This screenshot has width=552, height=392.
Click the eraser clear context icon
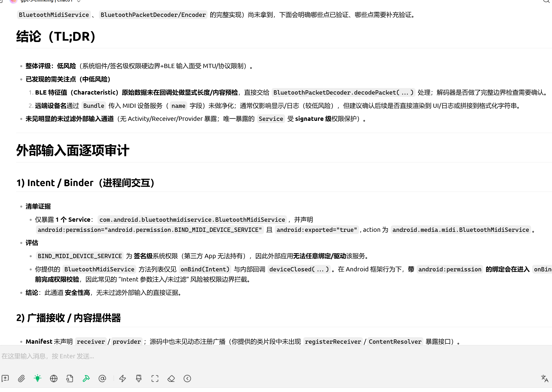[171, 378]
